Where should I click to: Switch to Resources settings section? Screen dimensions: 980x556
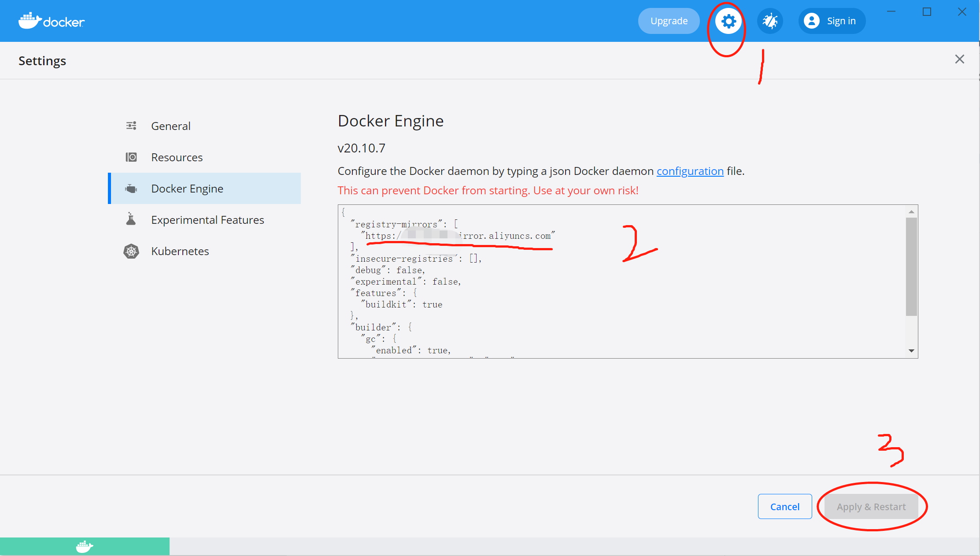[177, 157]
